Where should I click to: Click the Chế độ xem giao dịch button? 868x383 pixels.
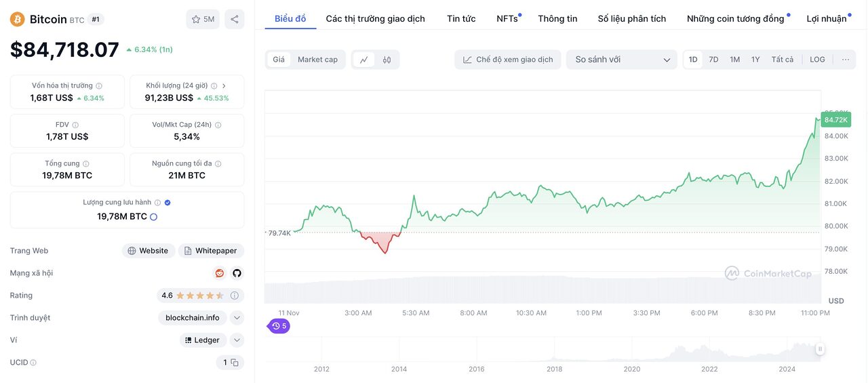(x=508, y=60)
